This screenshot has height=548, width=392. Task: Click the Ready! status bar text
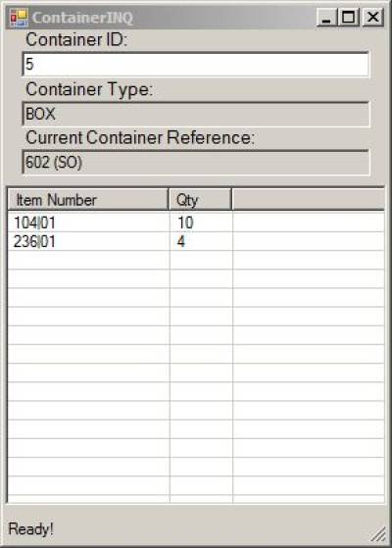click(30, 529)
